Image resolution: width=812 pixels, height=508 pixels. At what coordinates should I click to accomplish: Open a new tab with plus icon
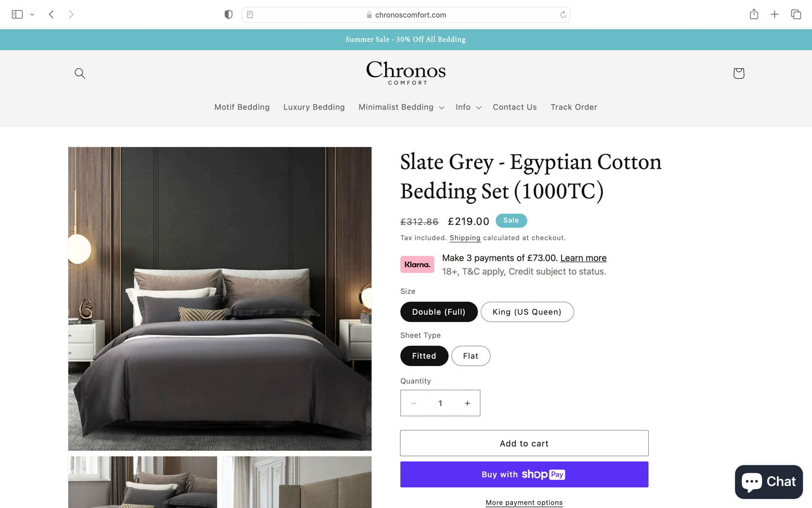point(774,14)
